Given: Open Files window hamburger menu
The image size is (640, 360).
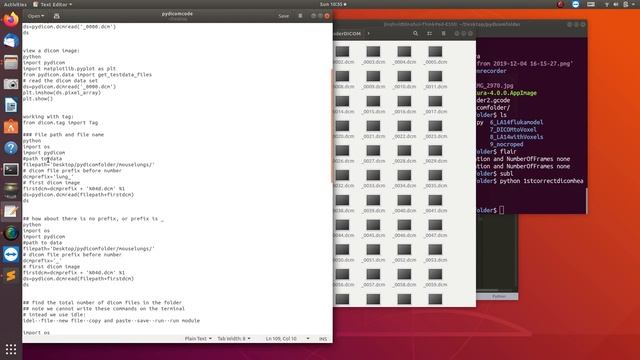Looking at the screenshot, I should pyautogui.click(x=443, y=33).
